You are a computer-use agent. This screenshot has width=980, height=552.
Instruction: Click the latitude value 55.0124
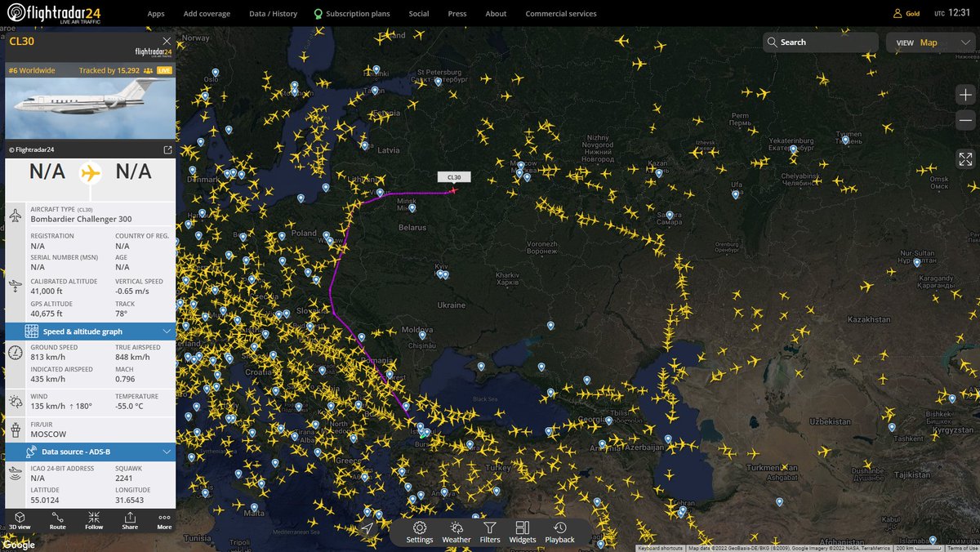coord(46,499)
